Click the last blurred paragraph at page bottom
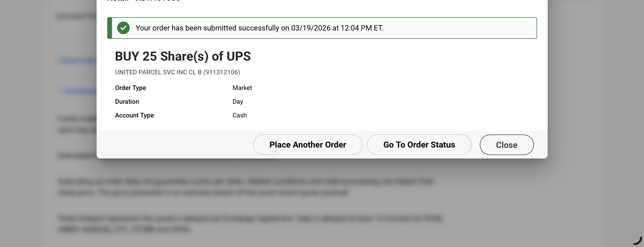The width and height of the screenshot is (644, 247). [250, 224]
